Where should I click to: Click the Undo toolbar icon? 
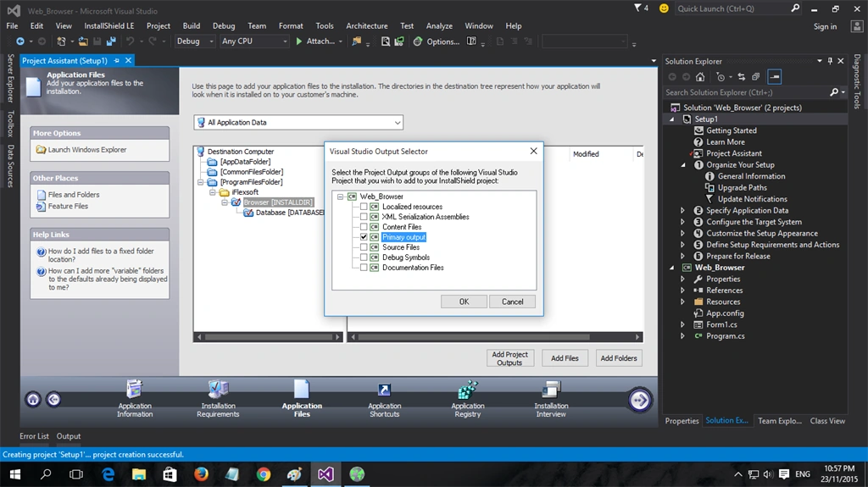(x=130, y=41)
